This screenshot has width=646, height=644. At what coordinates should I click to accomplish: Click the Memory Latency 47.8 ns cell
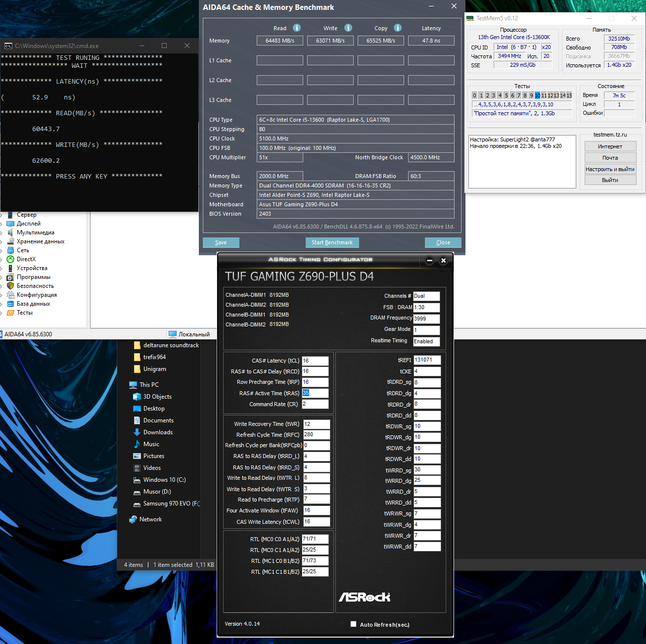point(431,41)
